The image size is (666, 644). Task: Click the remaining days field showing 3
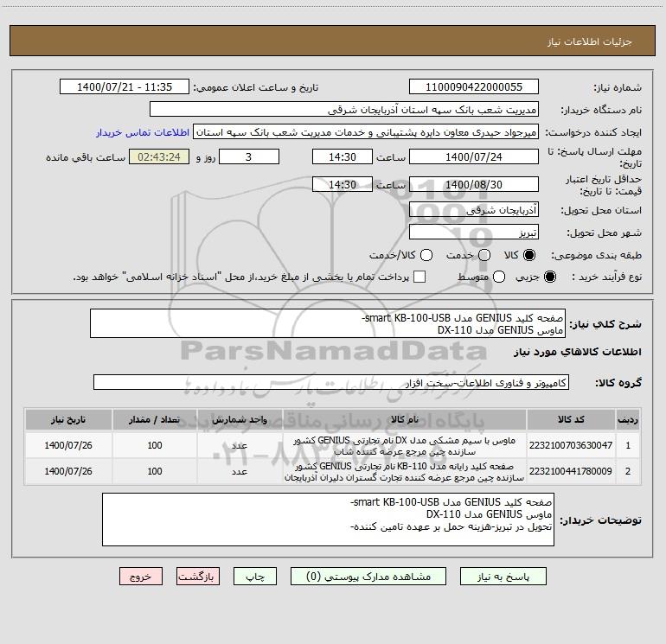249,156
